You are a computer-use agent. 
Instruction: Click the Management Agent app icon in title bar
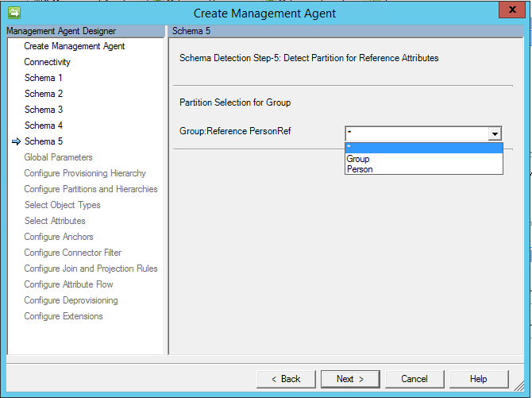click(14, 13)
